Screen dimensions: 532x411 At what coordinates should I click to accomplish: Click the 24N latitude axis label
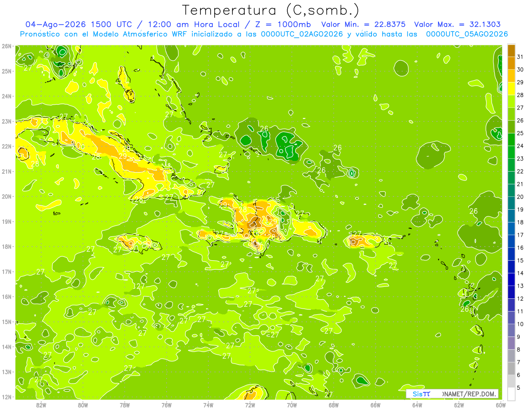point(7,96)
